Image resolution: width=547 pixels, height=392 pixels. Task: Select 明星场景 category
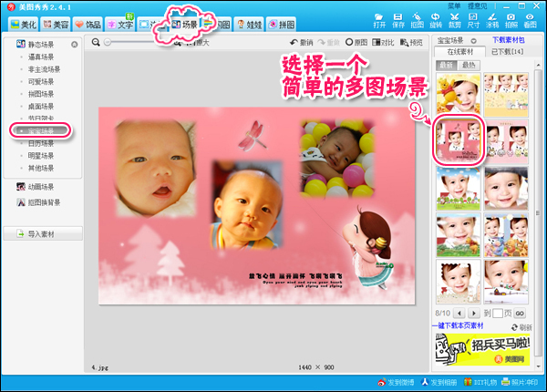coord(41,156)
